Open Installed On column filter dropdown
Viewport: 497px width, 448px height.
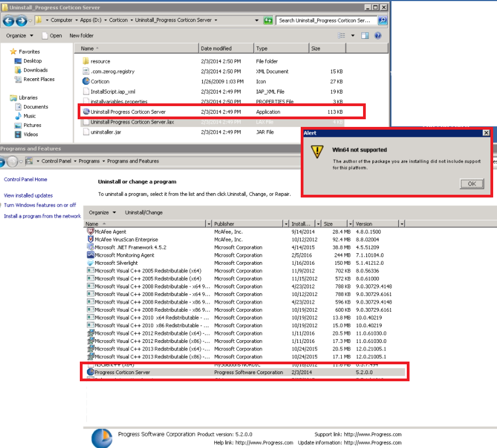(x=318, y=224)
